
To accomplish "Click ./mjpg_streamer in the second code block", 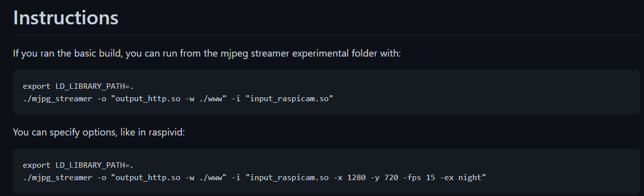I will tap(52, 177).
